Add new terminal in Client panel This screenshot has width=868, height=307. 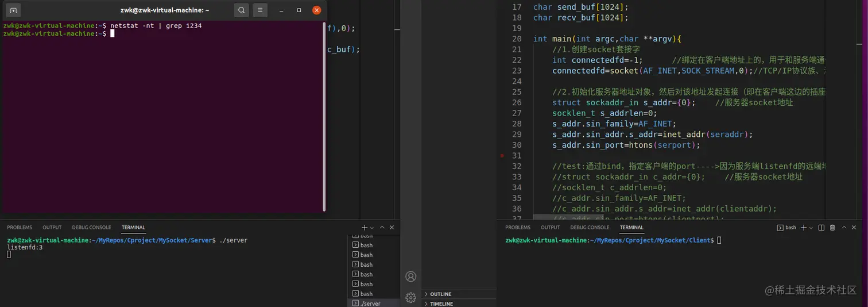click(804, 228)
